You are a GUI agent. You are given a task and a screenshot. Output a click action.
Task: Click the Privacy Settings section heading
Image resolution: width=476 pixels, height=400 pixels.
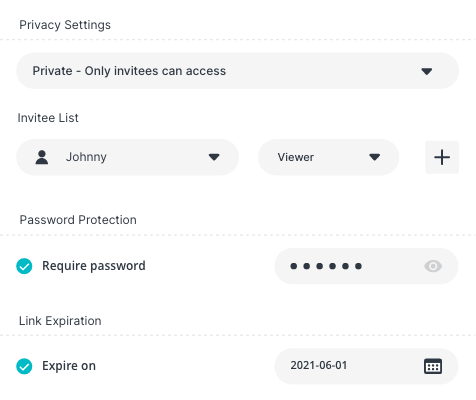pos(65,25)
